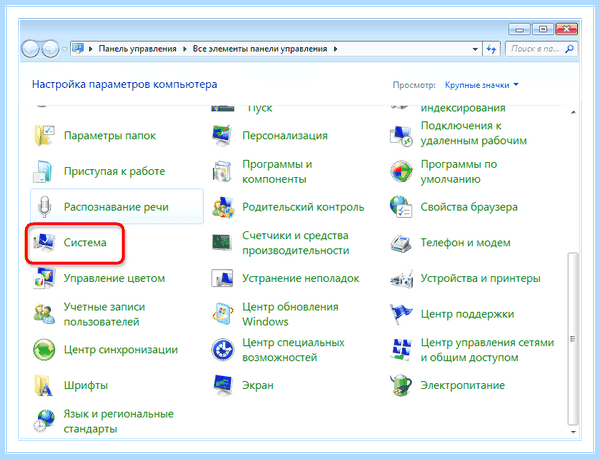
Task: Open the Крупные значки view dropdown
Action: tap(481, 85)
